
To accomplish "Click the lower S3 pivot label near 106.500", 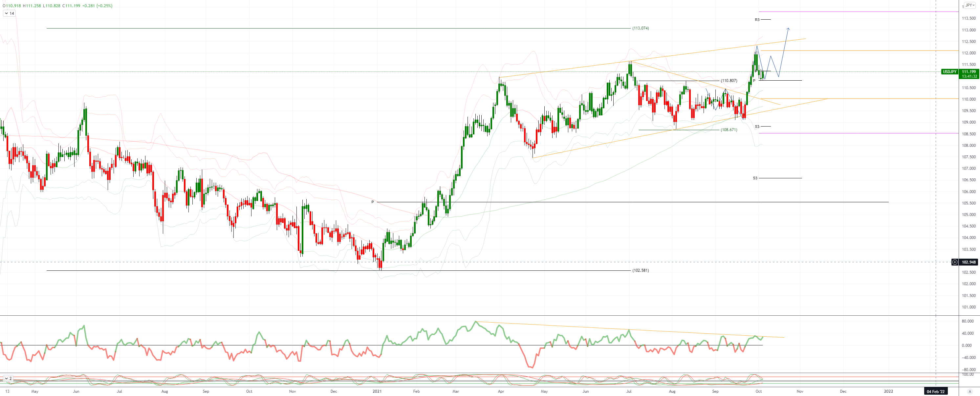I will 755,178.
